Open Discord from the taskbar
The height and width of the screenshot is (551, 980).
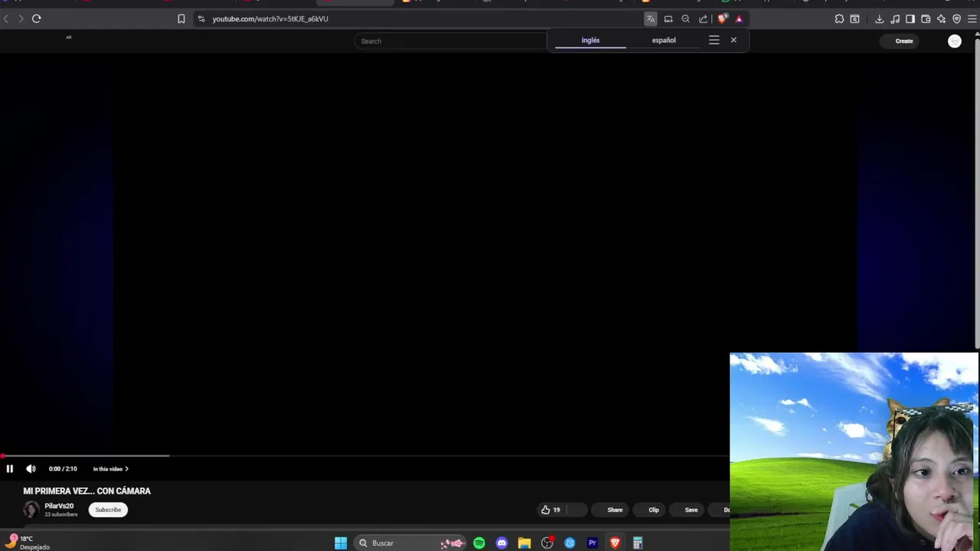point(501,543)
